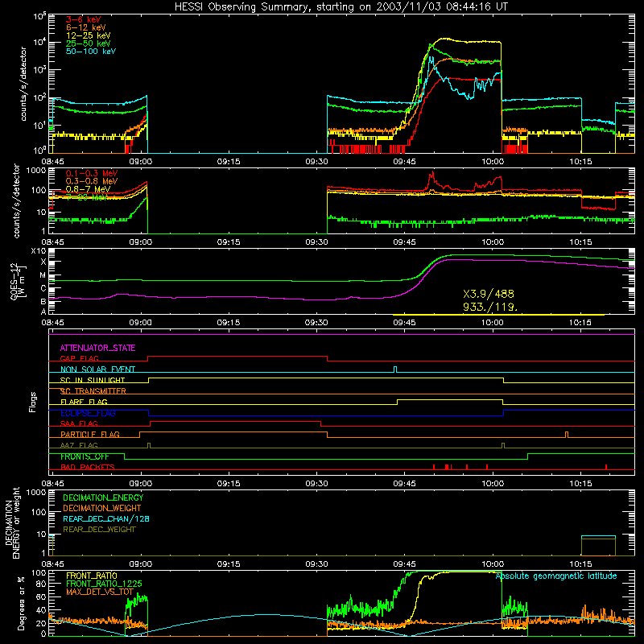
Task: Click the green 7-20 MeV legend label
Action: pos(87,197)
